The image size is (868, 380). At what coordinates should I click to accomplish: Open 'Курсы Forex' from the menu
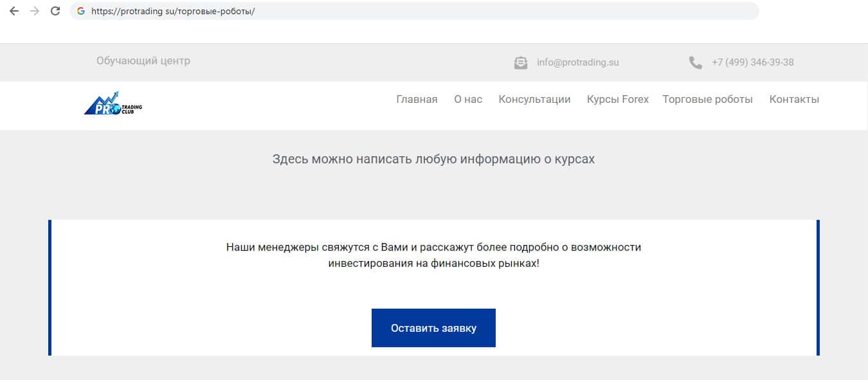point(617,99)
